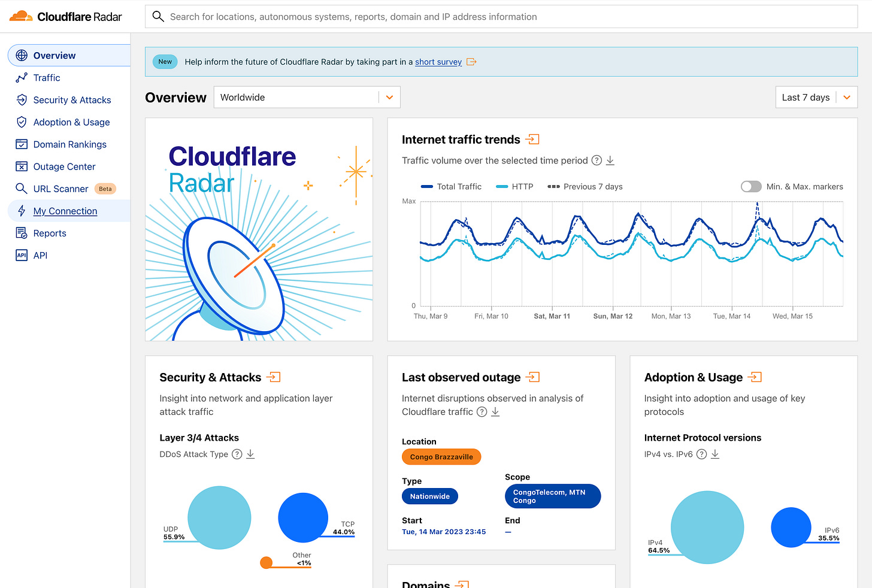
Task: Click the Last observed outage heading
Action: click(461, 377)
